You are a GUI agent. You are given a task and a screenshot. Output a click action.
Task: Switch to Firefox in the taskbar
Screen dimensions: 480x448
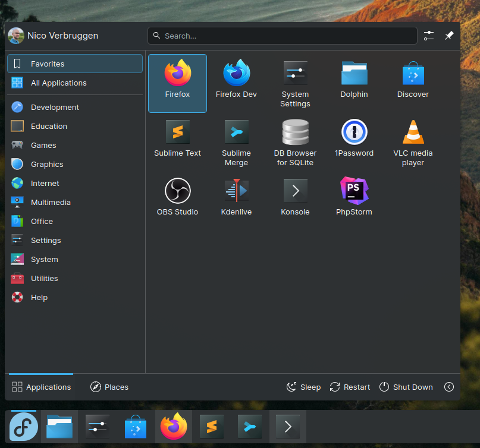coord(174,427)
